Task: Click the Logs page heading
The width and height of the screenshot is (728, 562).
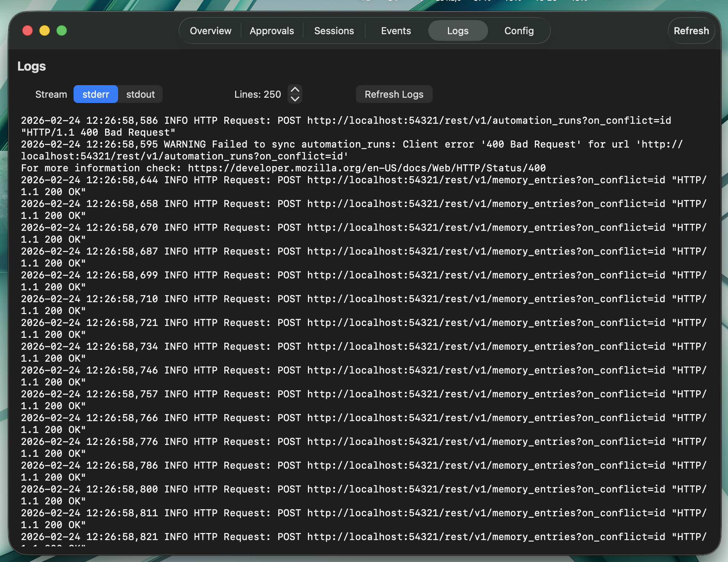Action: (x=32, y=66)
